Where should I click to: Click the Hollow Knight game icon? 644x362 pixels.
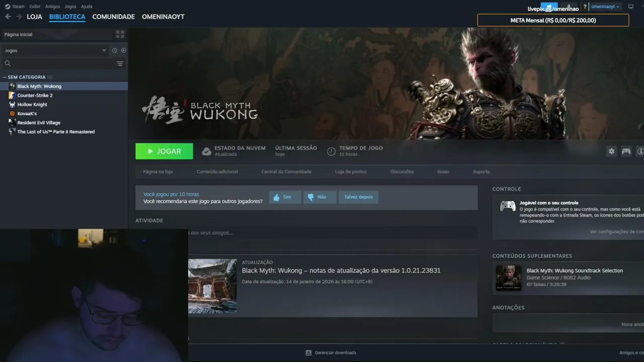coord(12,104)
